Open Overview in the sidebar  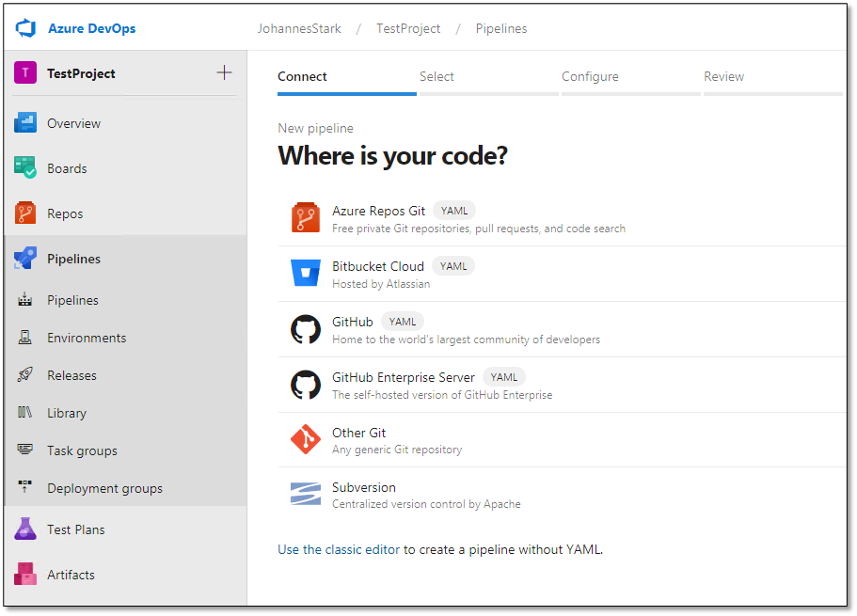click(x=125, y=123)
